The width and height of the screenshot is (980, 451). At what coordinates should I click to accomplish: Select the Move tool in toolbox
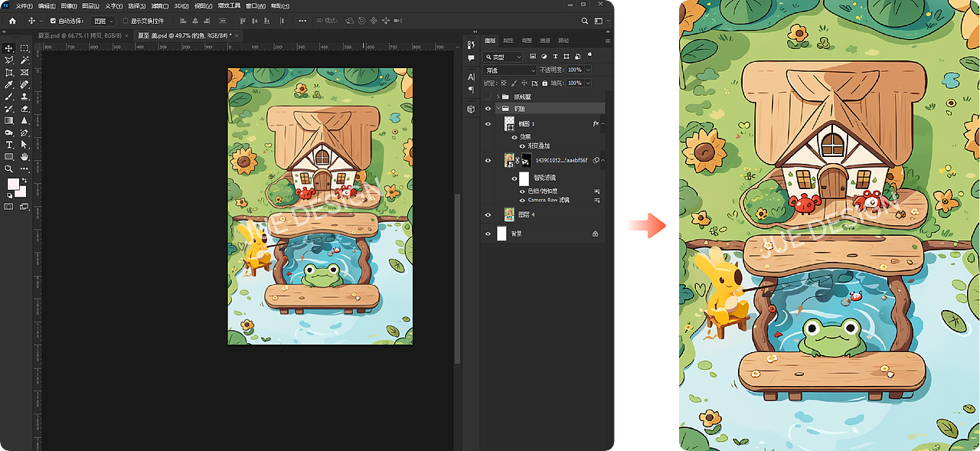(x=9, y=48)
